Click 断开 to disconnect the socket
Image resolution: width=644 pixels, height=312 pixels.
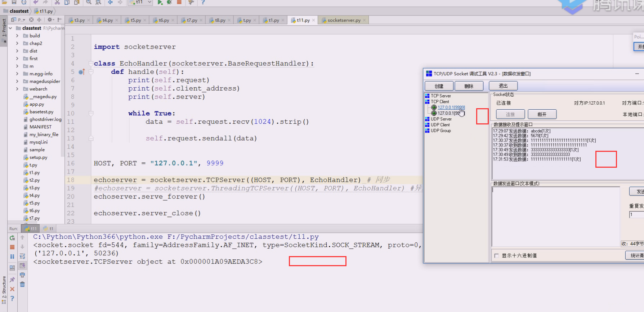click(x=542, y=114)
